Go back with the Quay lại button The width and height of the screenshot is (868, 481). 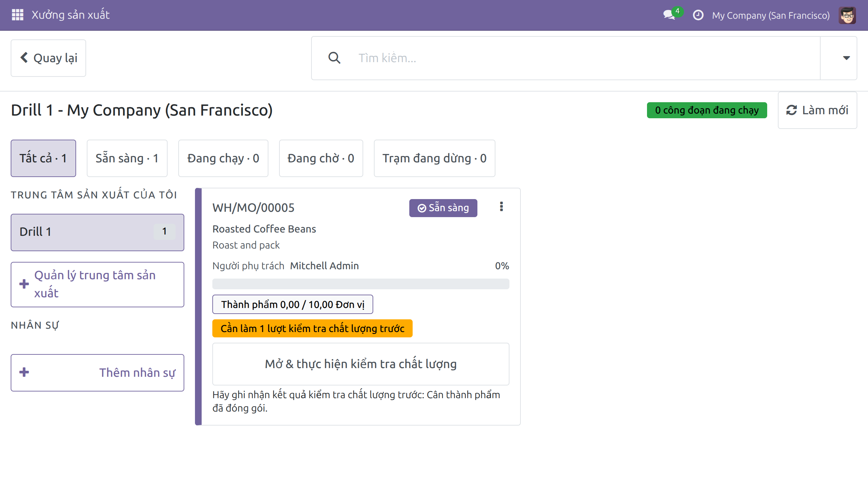[x=48, y=58]
